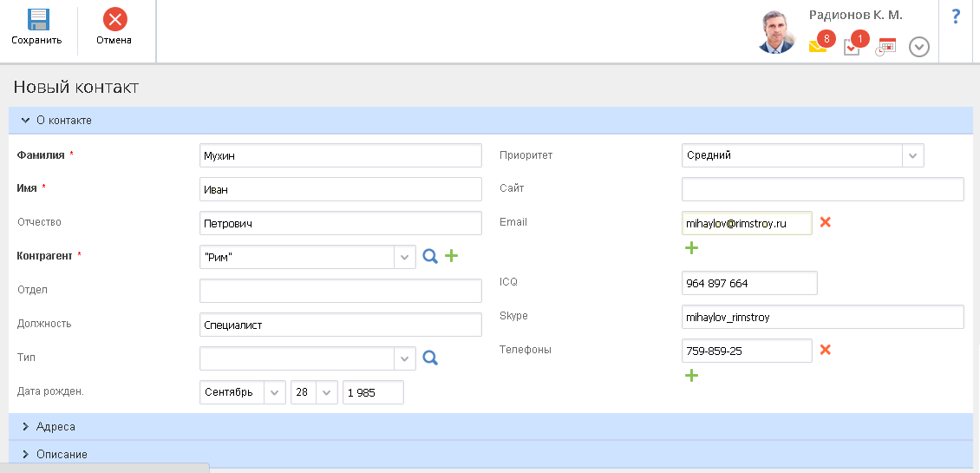980x473 pixels.
Task: Add another phone with the green plus
Action: (x=691, y=376)
